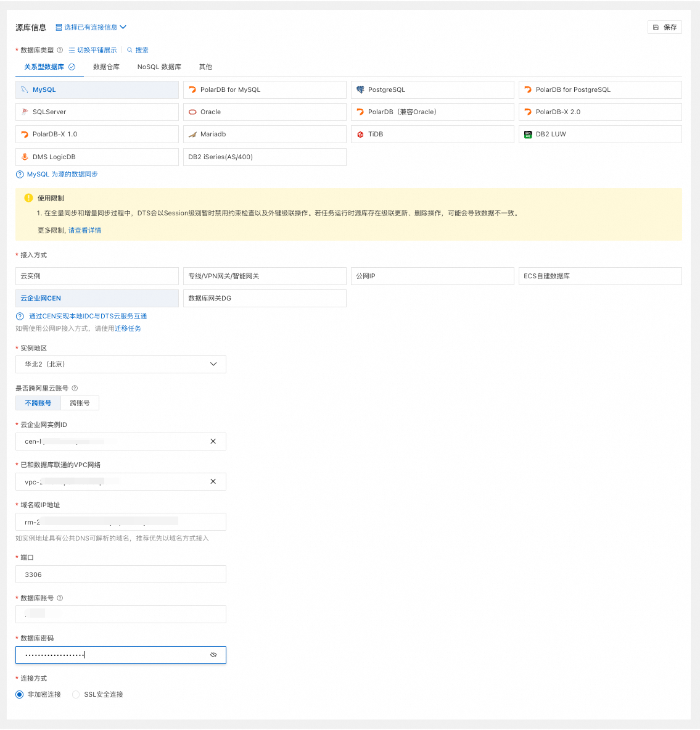Click the Oracle red oval icon
This screenshot has width=700, height=730.
click(192, 112)
